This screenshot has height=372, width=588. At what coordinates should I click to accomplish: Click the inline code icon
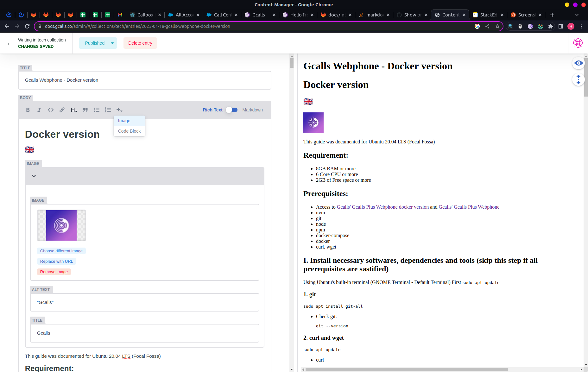(x=51, y=110)
